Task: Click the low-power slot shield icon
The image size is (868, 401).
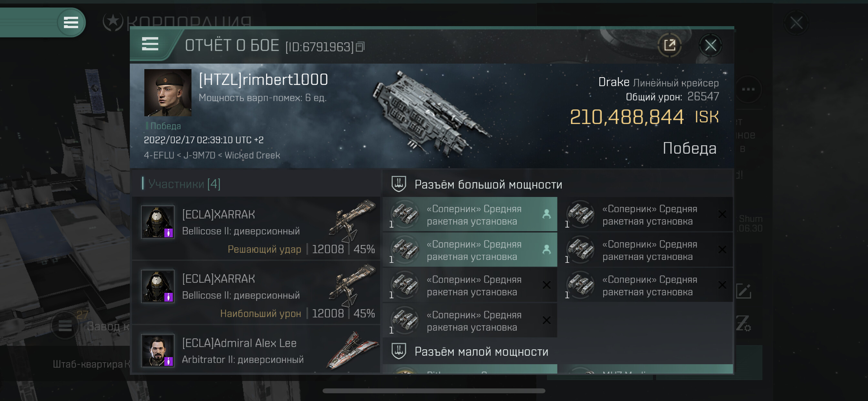Action: (x=398, y=351)
